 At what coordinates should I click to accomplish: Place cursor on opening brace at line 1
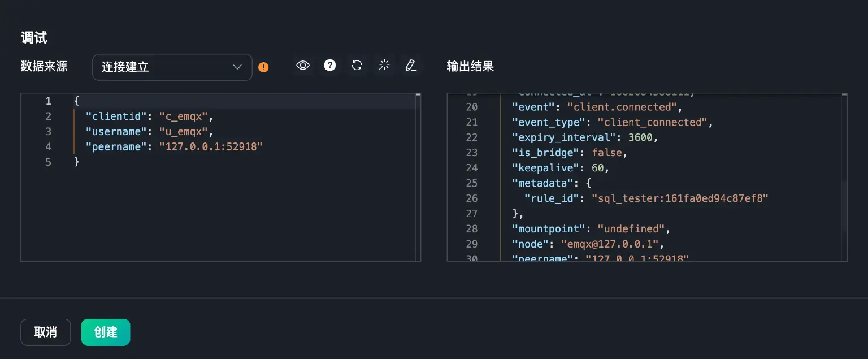[77, 101]
